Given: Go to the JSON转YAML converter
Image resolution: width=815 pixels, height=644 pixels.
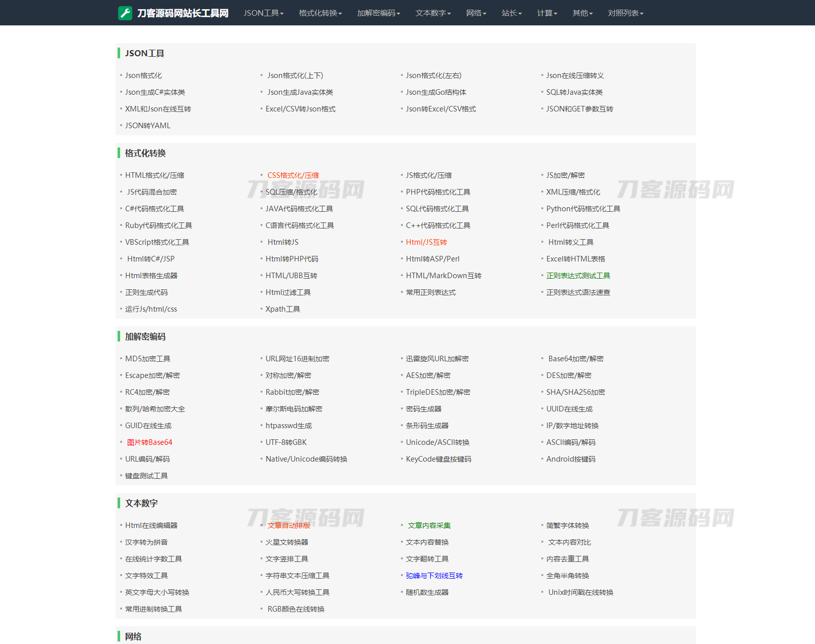Looking at the screenshot, I should [147, 126].
